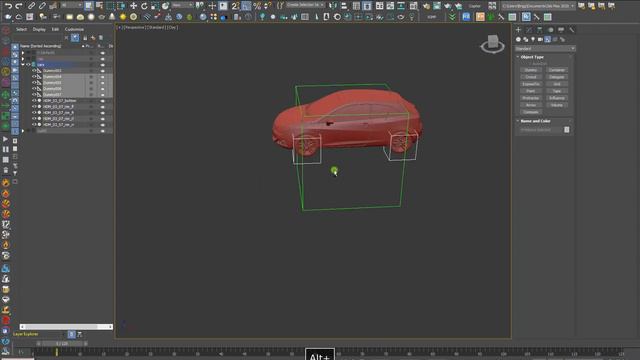Hide Dummy004 using its eye icon
This screenshot has height=360, width=640.
(34, 76)
